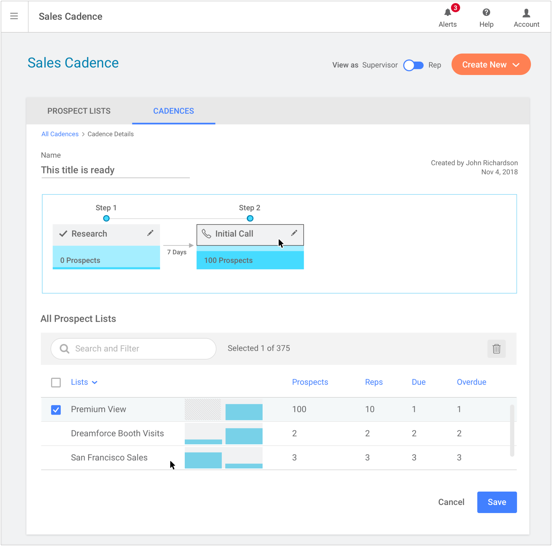
Task: Toggle view between Supervisor and Rep
Action: tap(413, 65)
